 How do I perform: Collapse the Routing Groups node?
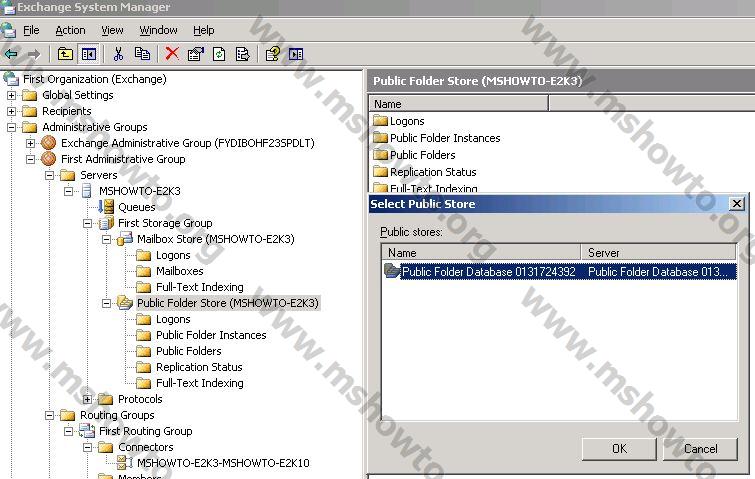pos(49,415)
